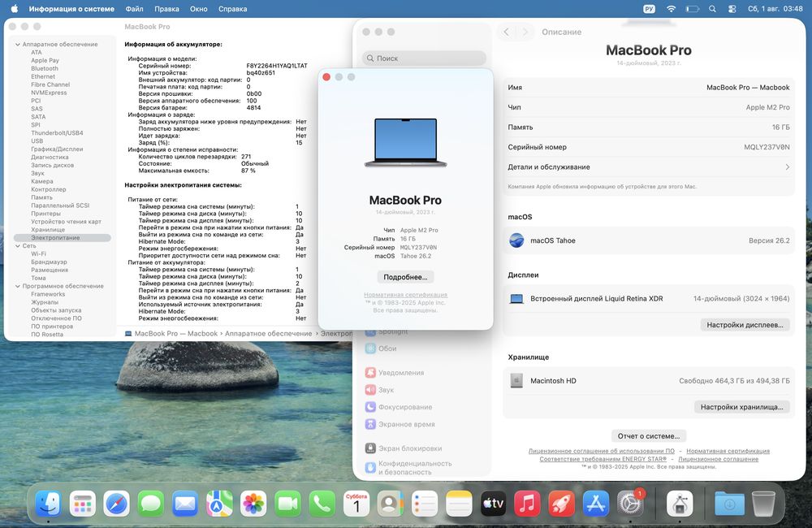The height and width of the screenshot is (528, 812).
Task: Open Фокусирование in the settings sidebar
Action: tap(399, 407)
